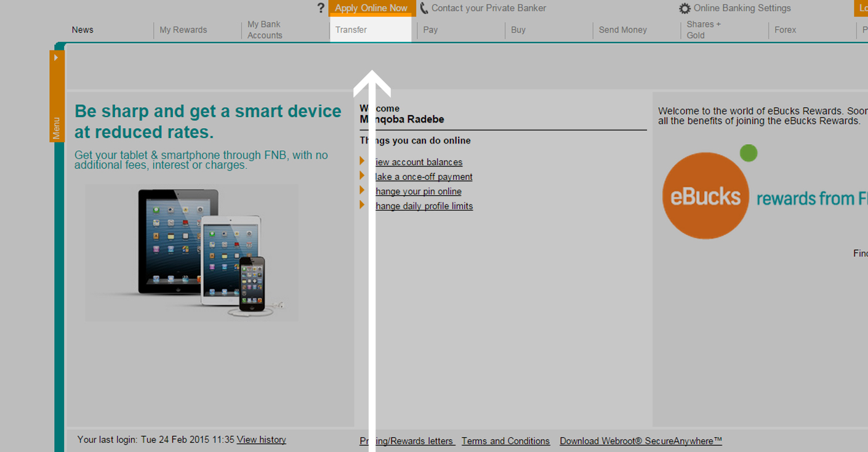Open Online Banking Settings
Screen dimensions: 868x452
tap(742, 8)
